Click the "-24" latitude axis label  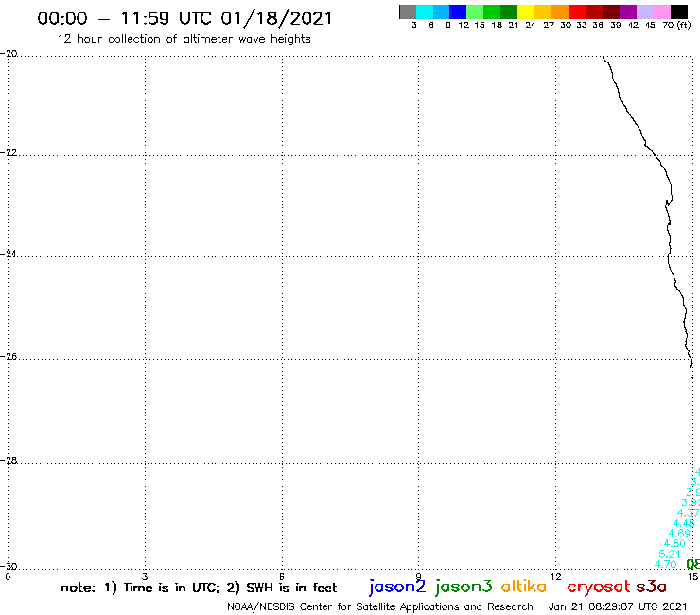point(9,254)
